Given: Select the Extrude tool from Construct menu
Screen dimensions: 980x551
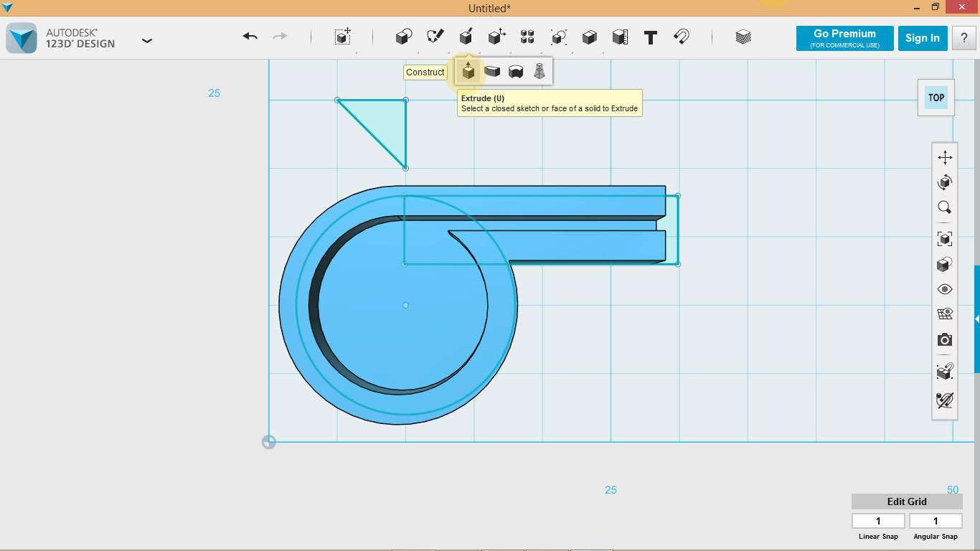Looking at the screenshot, I should 468,70.
